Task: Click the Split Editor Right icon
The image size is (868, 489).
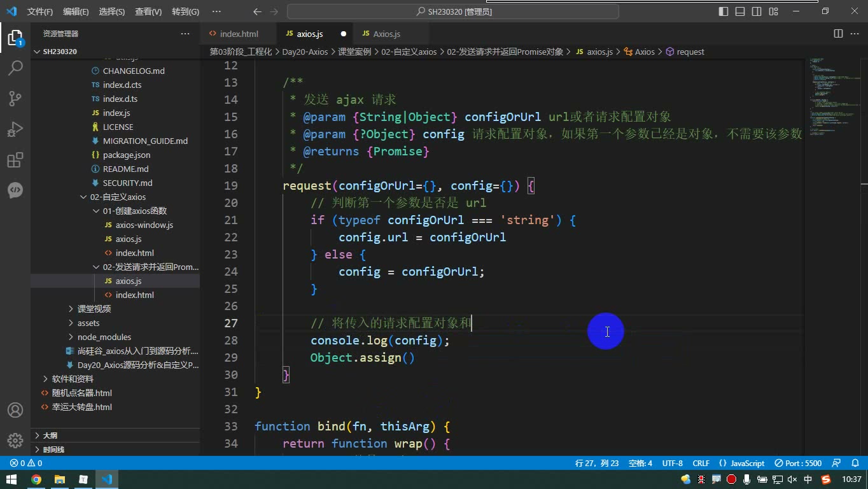Action: point(839,34)
